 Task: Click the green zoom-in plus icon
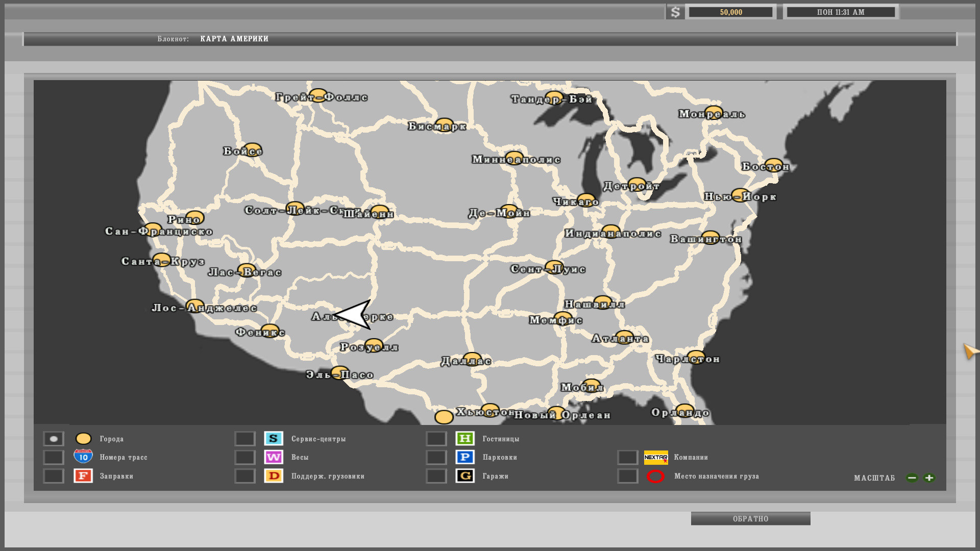coord(929,478)
